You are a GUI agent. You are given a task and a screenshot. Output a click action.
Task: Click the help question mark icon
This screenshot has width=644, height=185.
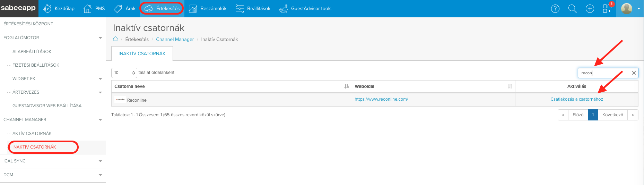pyautogui.click(x=555, y=9)
